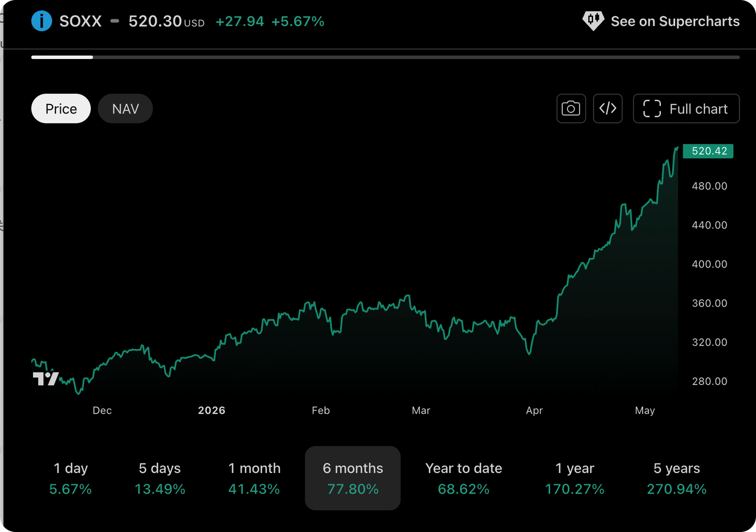This screenshot has height=532, width=756.
Task: Open the Full chart button
Action: [686, 109]
